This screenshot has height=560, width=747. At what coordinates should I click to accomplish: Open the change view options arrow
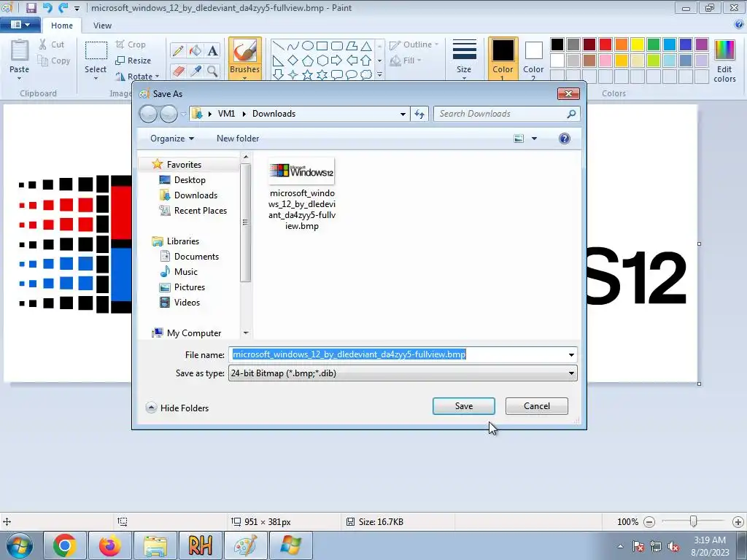click(x=534, y=139)
